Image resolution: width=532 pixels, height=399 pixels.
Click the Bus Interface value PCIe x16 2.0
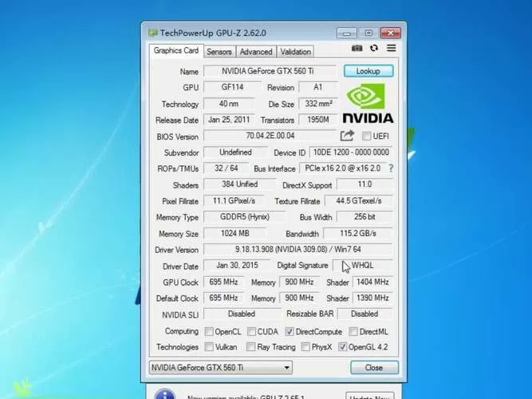pos(343,168)
